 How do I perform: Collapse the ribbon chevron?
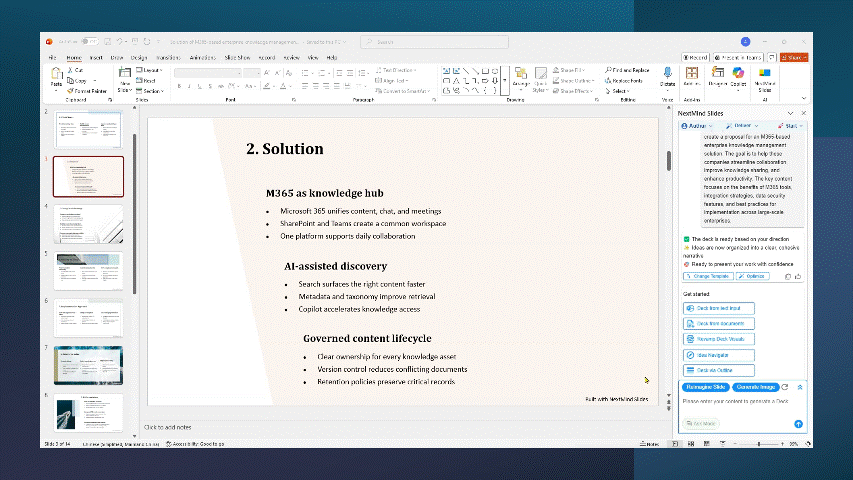803,98
